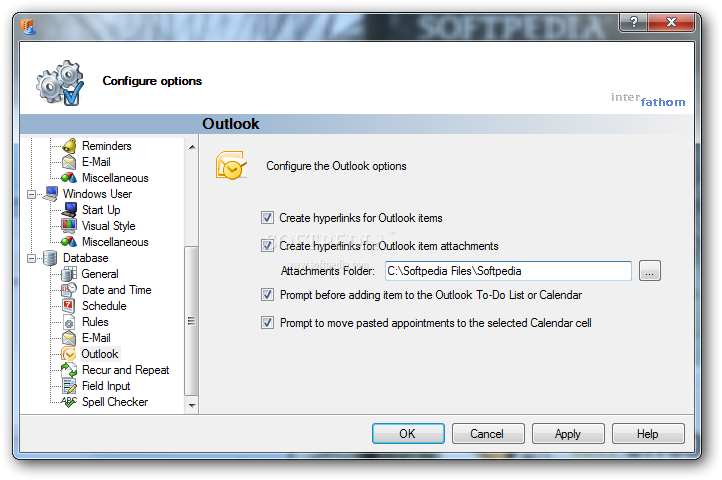Click the Miscellaneous shapes icon under Visual Style
722x480 pixels.
(x=69, y=242)
